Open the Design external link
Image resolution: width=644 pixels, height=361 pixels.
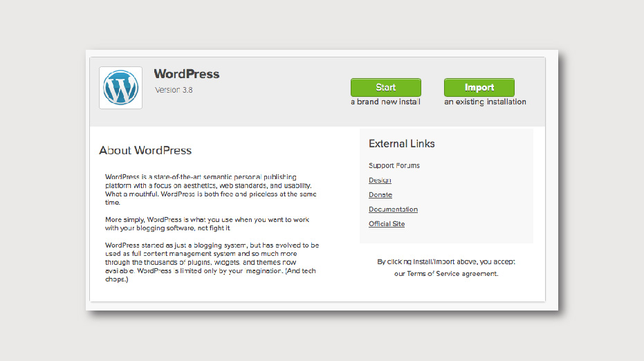(x=380, y=180)
